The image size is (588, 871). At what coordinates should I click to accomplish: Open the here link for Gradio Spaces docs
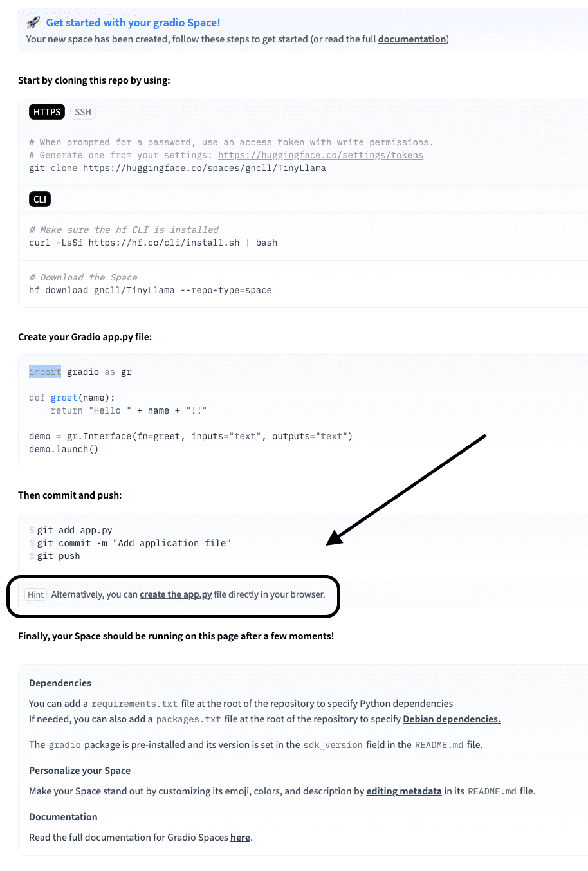tap(240, 837)
